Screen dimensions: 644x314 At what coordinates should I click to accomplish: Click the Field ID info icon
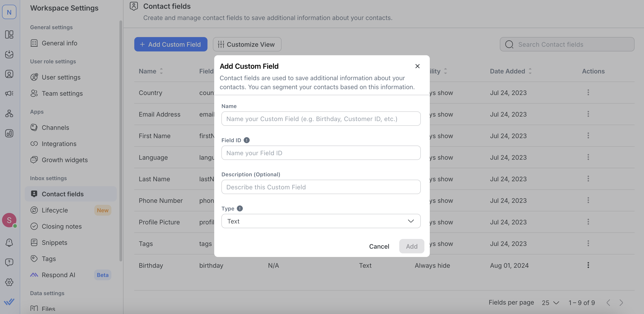[x=247, y=140]
